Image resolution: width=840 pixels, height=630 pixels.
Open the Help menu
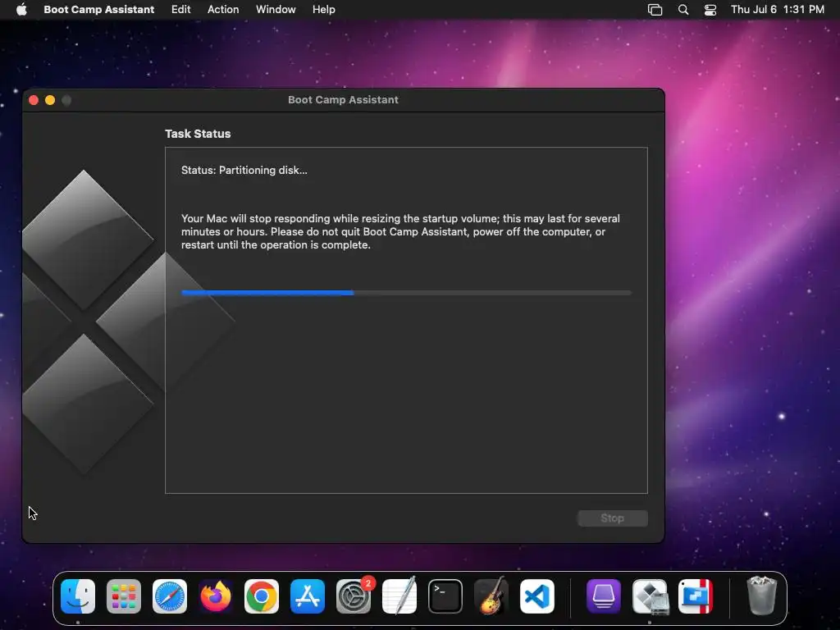pos(323,9)
